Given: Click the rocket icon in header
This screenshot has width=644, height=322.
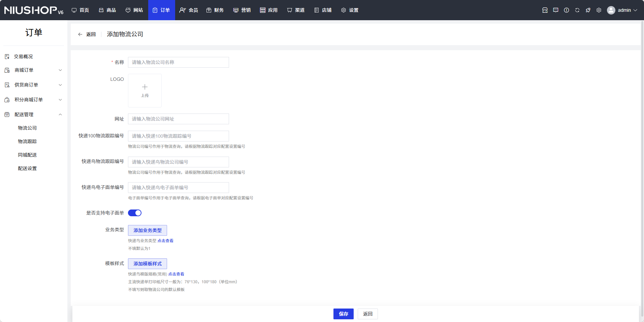Looking at the screenshot, I should [588, 10].
